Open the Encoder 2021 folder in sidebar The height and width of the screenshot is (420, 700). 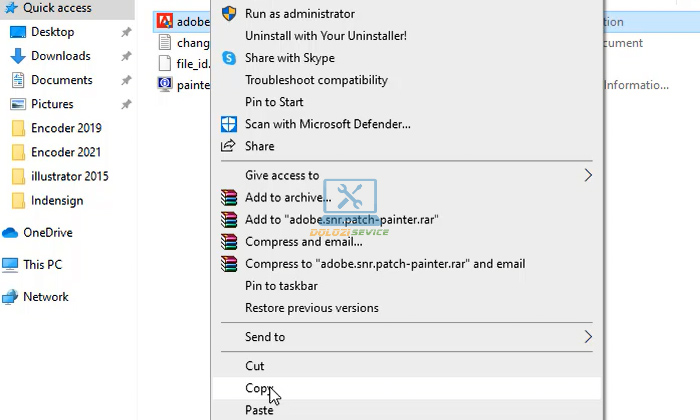66,152
